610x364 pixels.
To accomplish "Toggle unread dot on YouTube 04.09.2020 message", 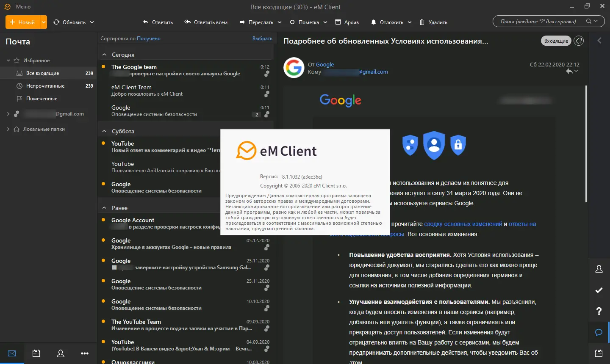I will 103,342.
